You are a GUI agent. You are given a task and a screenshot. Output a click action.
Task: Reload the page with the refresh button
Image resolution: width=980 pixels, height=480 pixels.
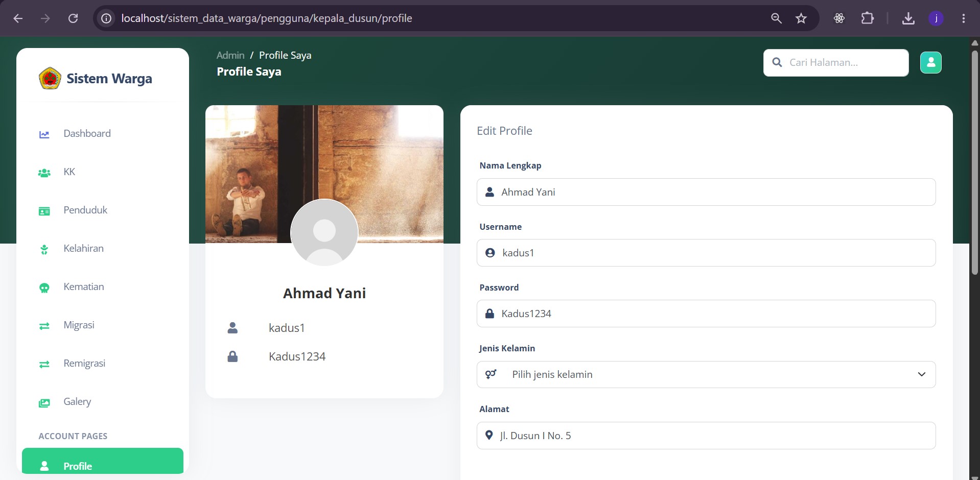[x=73, y=18]
